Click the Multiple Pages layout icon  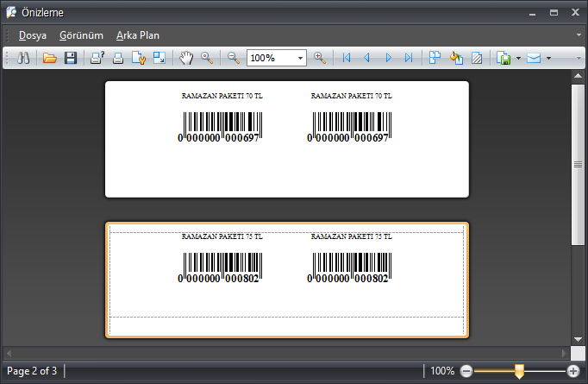pos(435,58)
